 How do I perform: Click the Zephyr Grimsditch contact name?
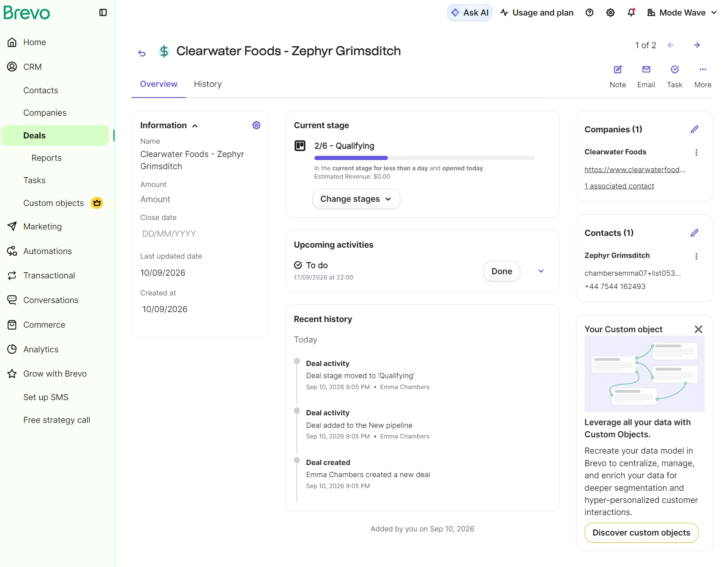click(617, 255)
